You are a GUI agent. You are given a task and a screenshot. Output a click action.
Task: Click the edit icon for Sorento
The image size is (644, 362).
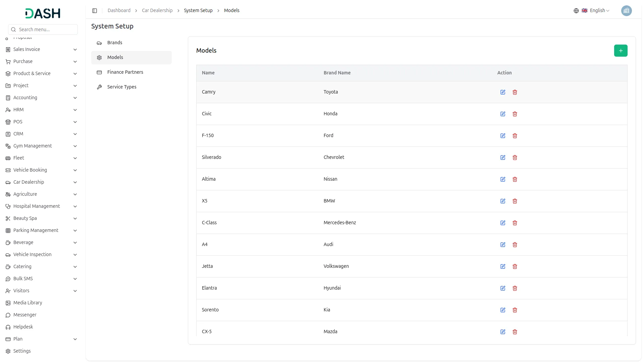503,310
